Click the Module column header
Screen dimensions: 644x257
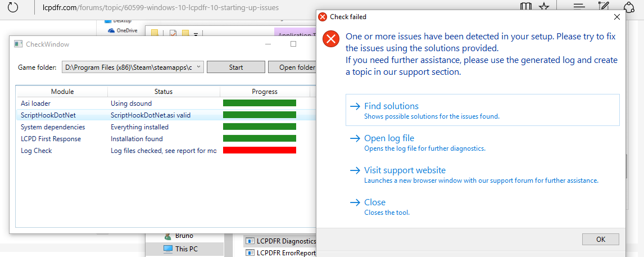point(62,91)
